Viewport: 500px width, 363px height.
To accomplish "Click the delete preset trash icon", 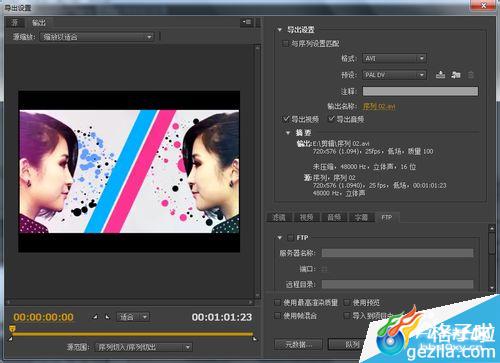I will pyautogui.click(x=471, y=75).
